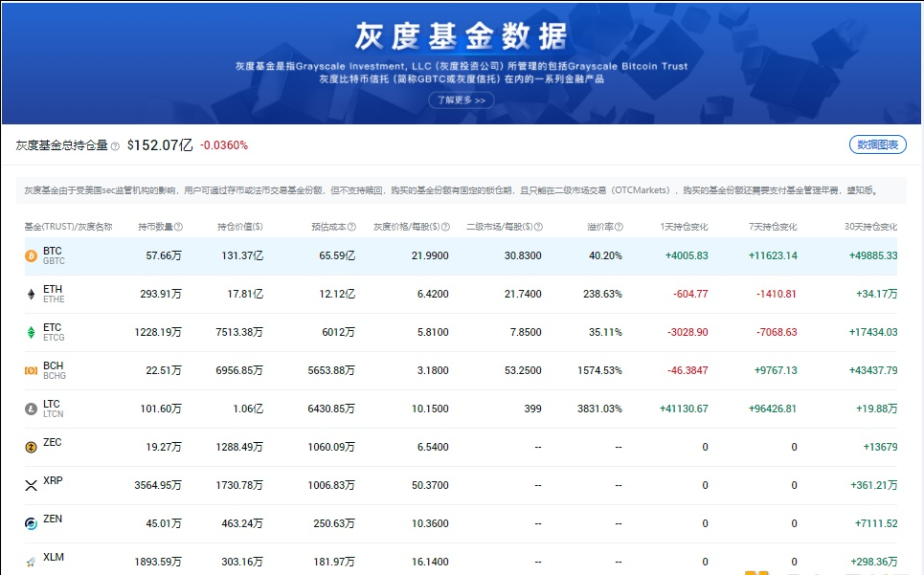Click BTC estimated cost 65.59亿
This screenshot has height=575, width=924.
coord(337,256)
